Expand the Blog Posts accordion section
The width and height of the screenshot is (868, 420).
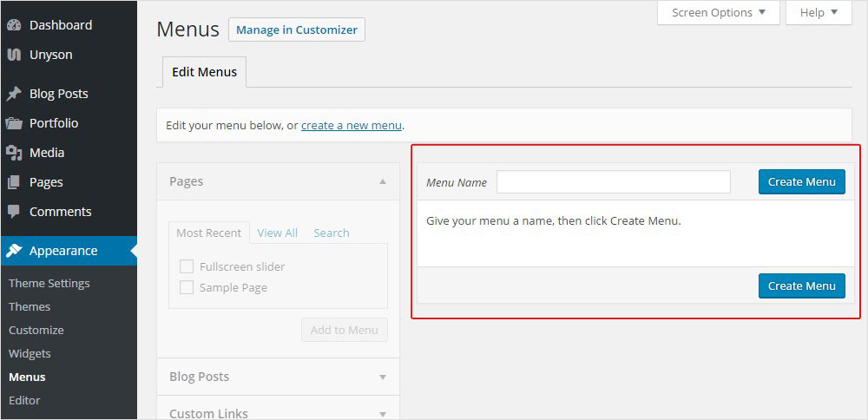[x=383, y=377]
